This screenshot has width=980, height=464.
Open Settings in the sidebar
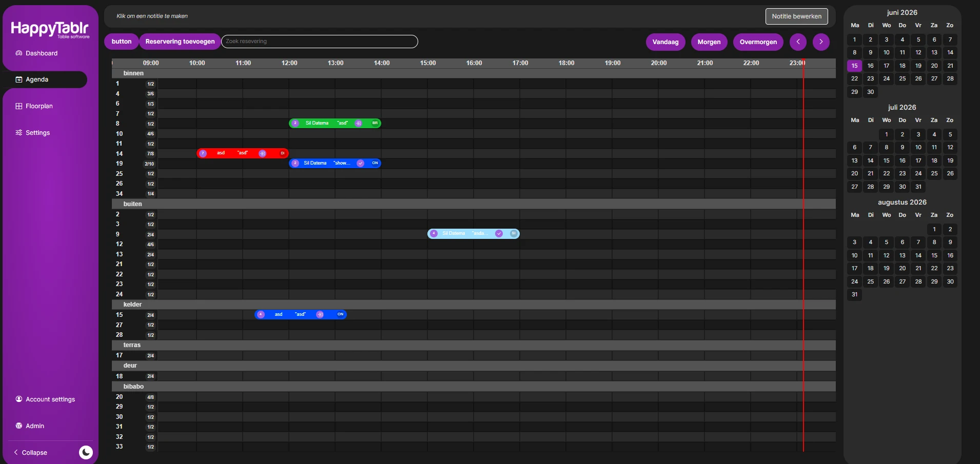pos(33,133)
